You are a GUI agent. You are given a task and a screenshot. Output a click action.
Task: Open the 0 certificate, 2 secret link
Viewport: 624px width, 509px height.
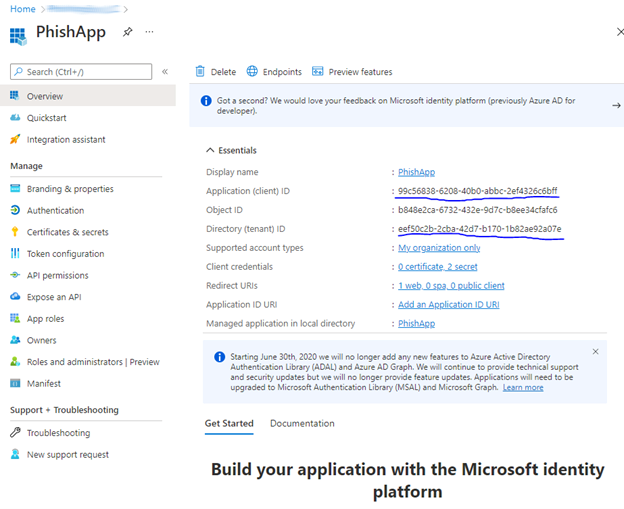[437, 267]
